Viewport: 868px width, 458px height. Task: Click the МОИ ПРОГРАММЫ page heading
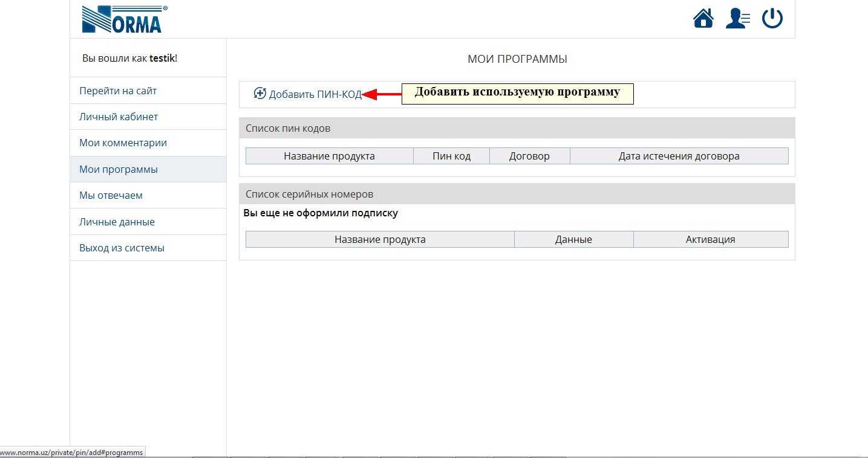[x=517, y=59]
